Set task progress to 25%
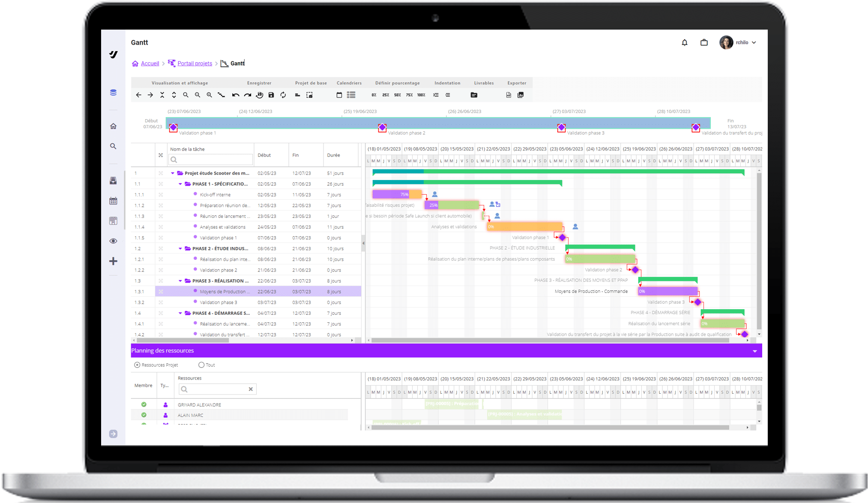 [386, 95]
